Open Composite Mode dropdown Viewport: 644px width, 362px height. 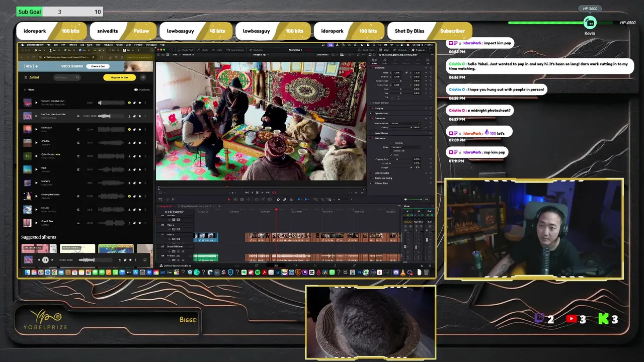point(406,123)
